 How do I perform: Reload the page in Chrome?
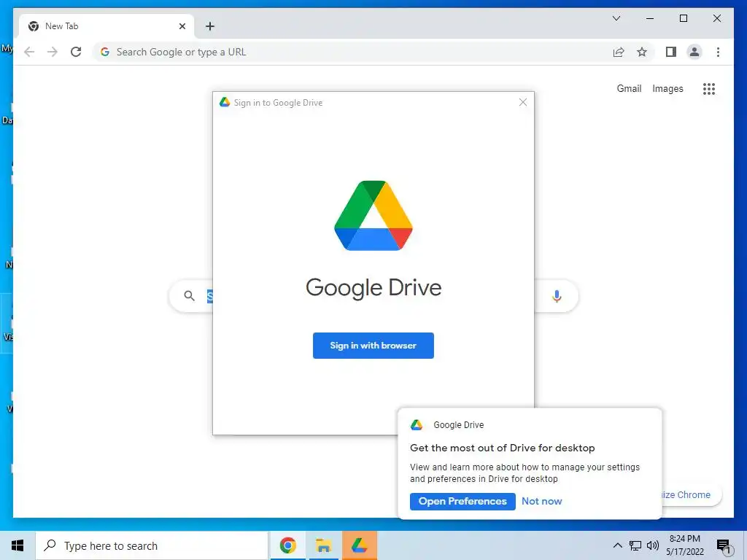(x=76, y=52)
